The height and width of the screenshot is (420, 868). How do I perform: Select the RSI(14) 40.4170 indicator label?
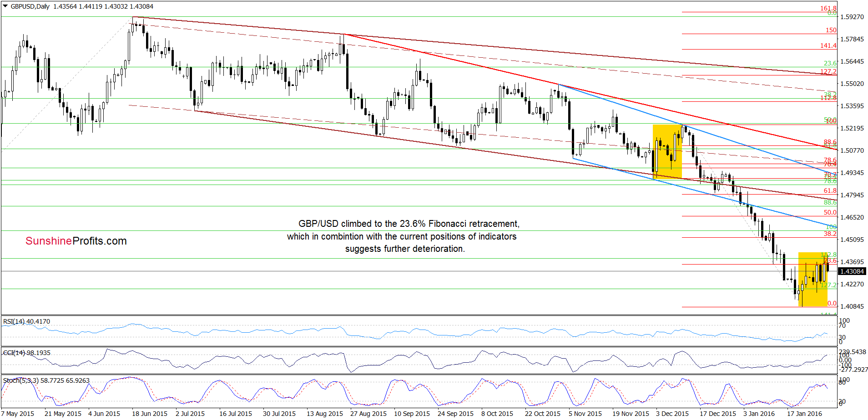(26, 321)
